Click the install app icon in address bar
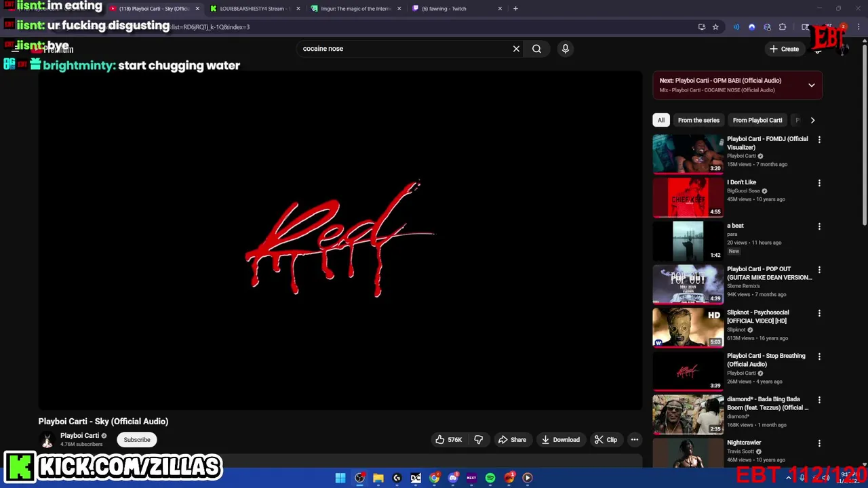The height and width of the screenshot is (488, 868). tap(702, 27)
